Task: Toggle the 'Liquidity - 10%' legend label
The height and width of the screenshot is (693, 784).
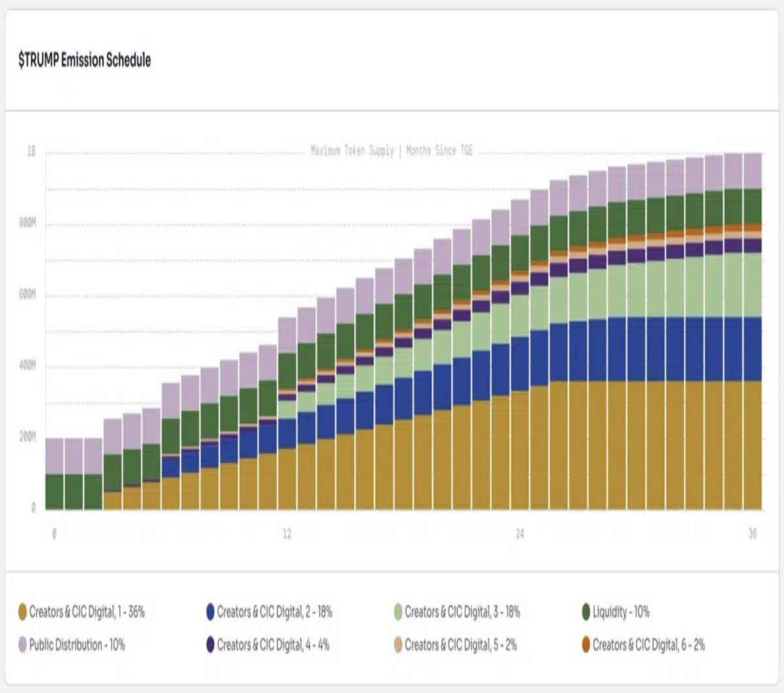Action: 621,613
